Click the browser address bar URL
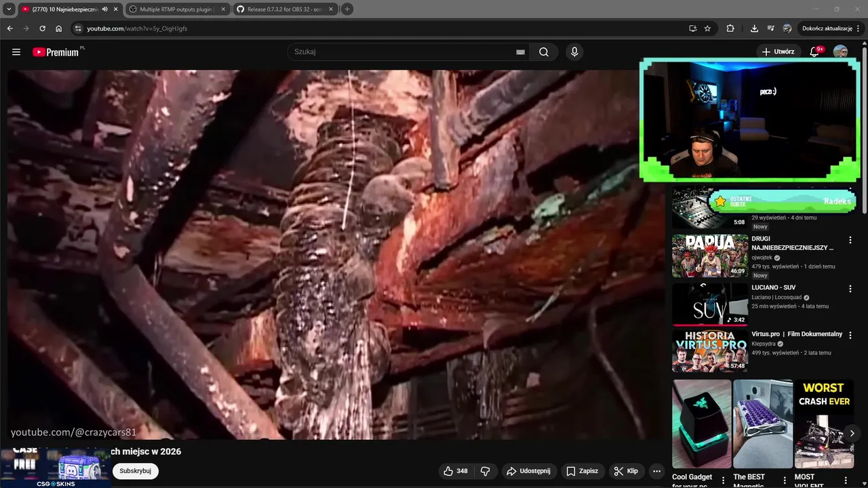 coord(137,28)
